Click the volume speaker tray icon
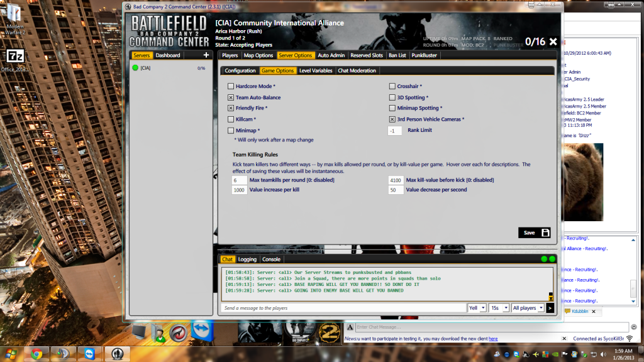 point(603,354)
